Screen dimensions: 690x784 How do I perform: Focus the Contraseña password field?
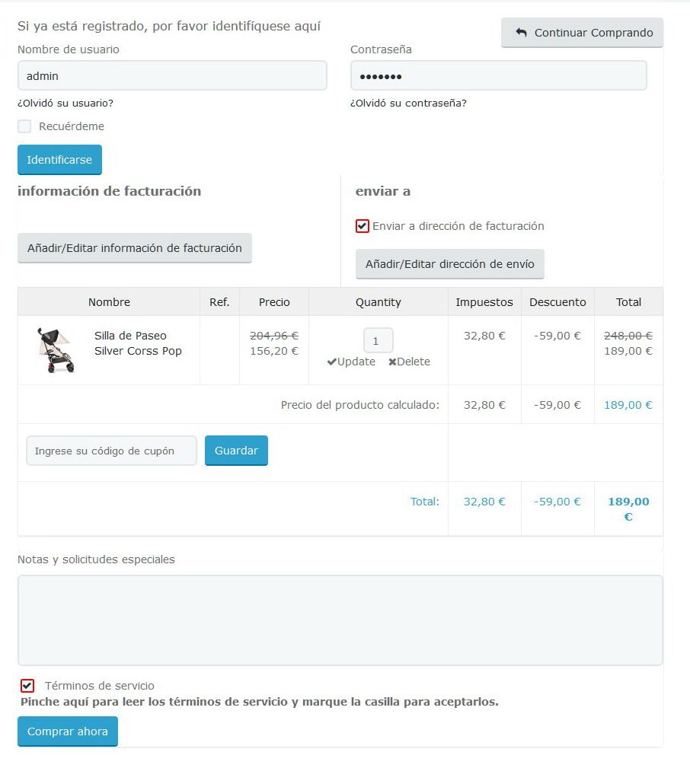[498, 76]
